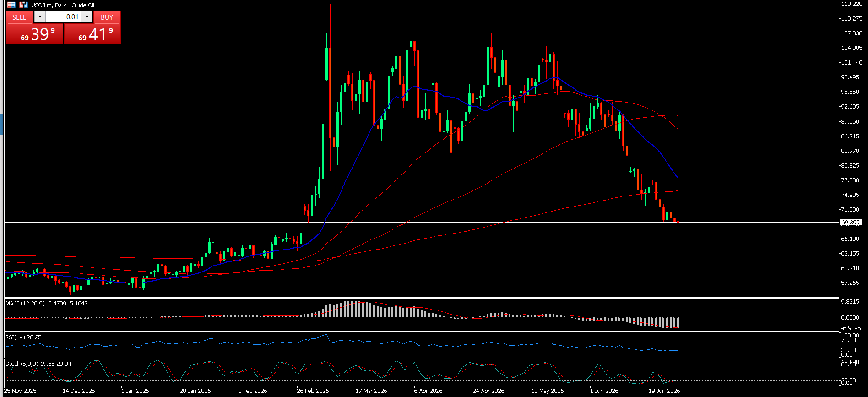Click the 113.220 price axis label
This screenshot has height=397, width=868.
click(x=852, y=4)
